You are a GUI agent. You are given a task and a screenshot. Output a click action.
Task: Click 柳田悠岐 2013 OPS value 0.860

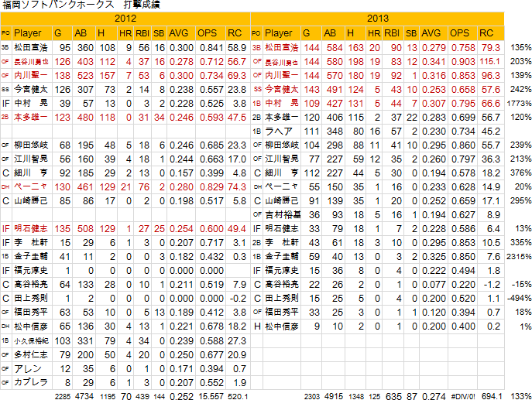463,145
